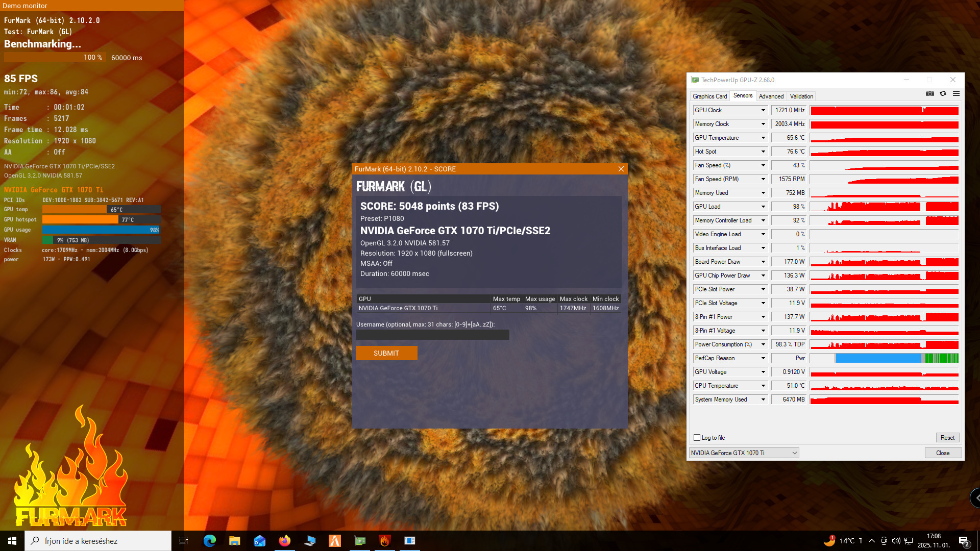Click the GPU-Z refresh icon
Image resolution: width=980 pixels, height=551 pixels.
943,94
